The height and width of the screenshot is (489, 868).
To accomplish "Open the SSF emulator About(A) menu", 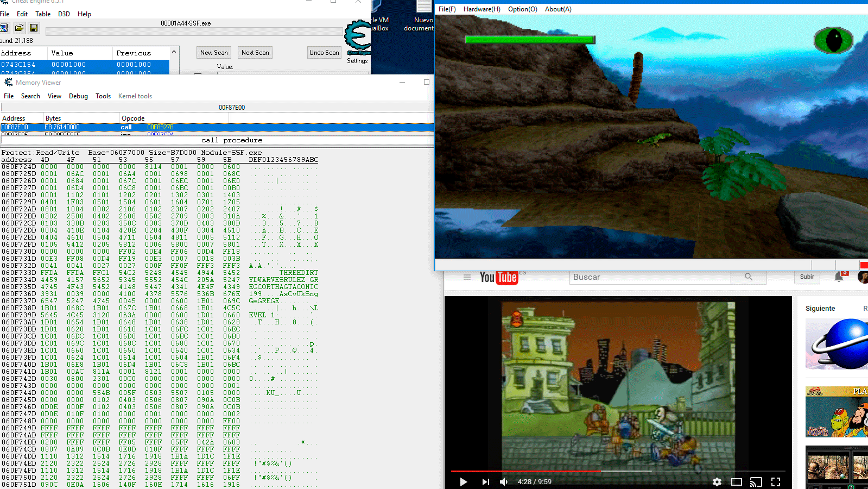I will click(558, 9).
